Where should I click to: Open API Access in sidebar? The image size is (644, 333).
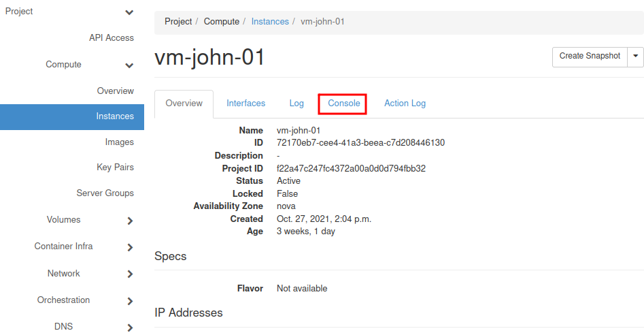pos(112,38)
